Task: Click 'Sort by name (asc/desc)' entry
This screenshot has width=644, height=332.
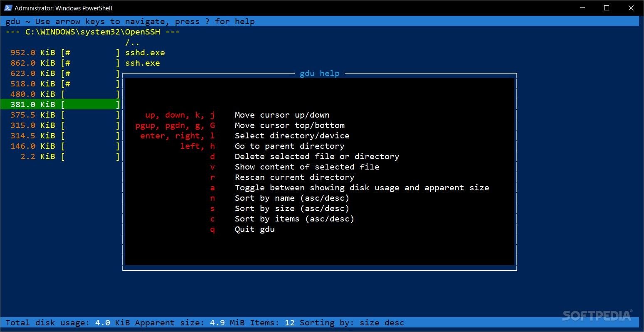Action: point(292,198)
